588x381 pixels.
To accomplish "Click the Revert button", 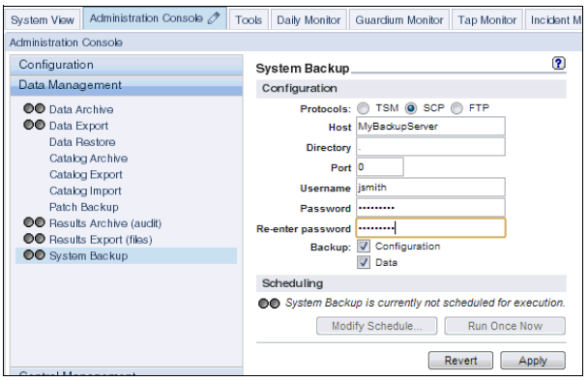I will pos(460,361).
